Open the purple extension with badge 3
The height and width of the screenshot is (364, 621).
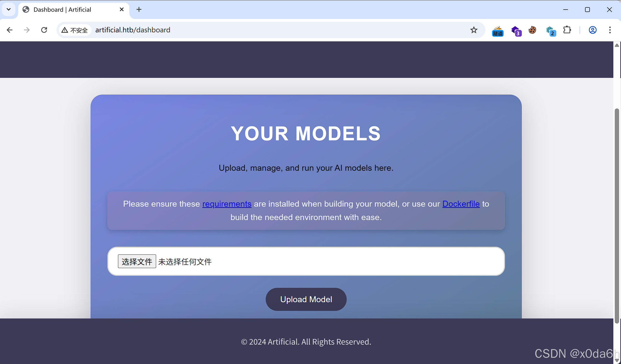click(516, 31)
